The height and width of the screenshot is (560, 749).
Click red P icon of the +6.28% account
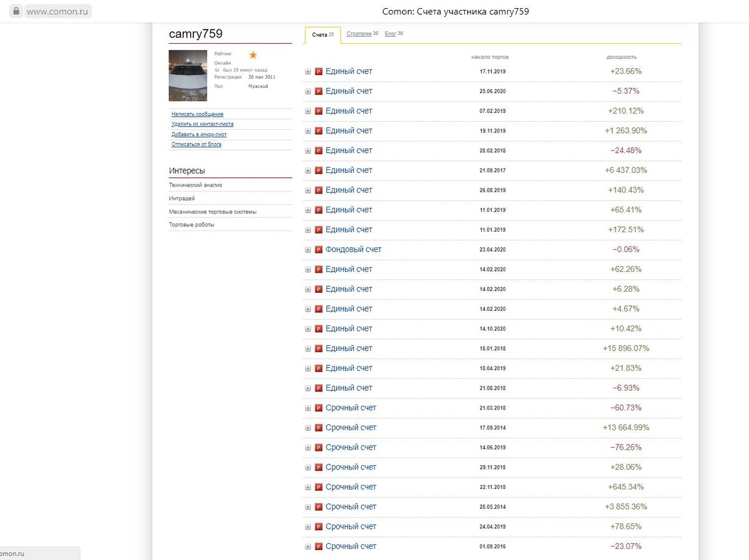(x=318, y=289)
